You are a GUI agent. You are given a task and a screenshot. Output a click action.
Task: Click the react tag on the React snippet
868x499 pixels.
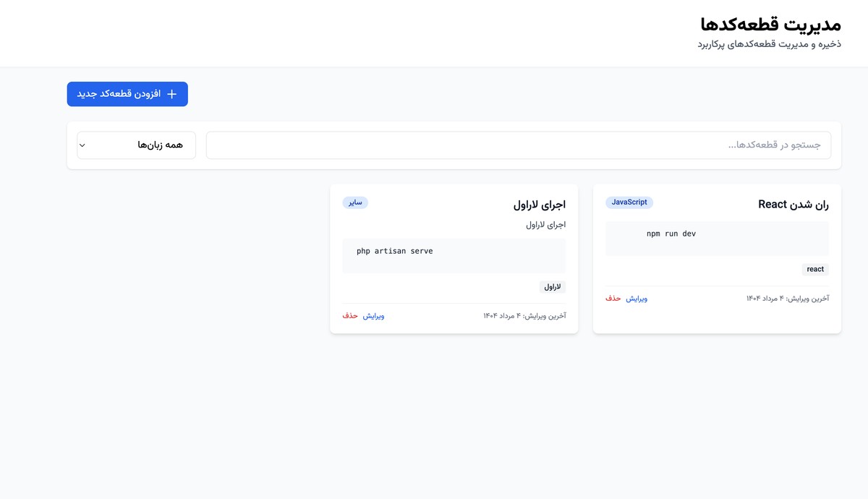pos(815,269)
